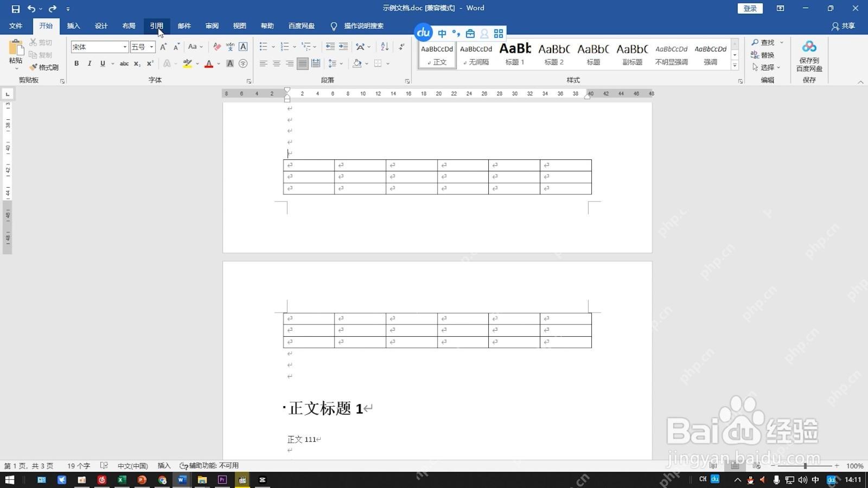Open the Chrome icon in the taskbar

point(162,480)
